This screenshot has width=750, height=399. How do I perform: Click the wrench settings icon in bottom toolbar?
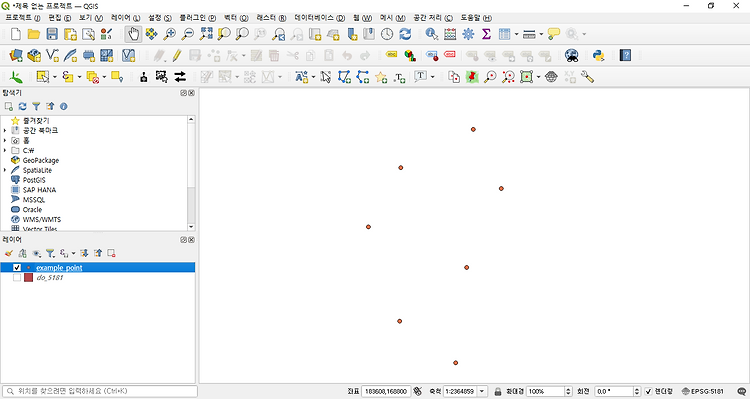click(x=587, y=77)
